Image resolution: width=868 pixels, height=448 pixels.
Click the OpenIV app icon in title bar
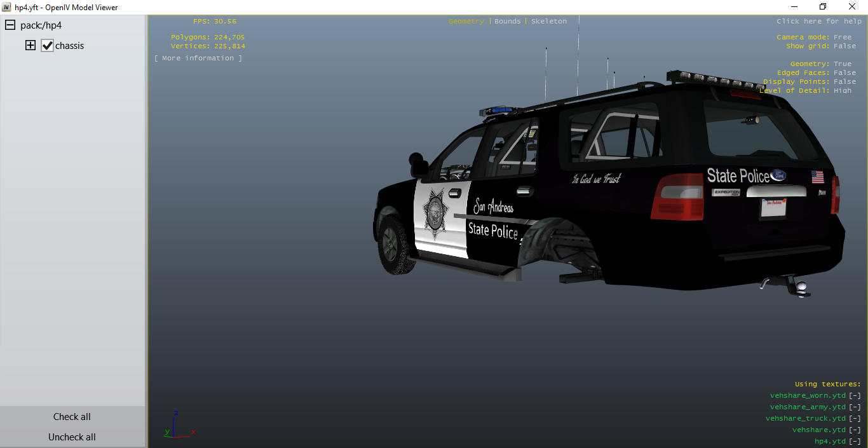tap(7, 7)
